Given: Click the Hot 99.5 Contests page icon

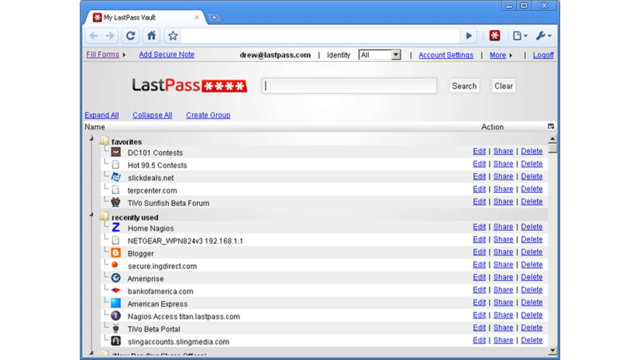Looking at the screenshot, I should point(116,164).
